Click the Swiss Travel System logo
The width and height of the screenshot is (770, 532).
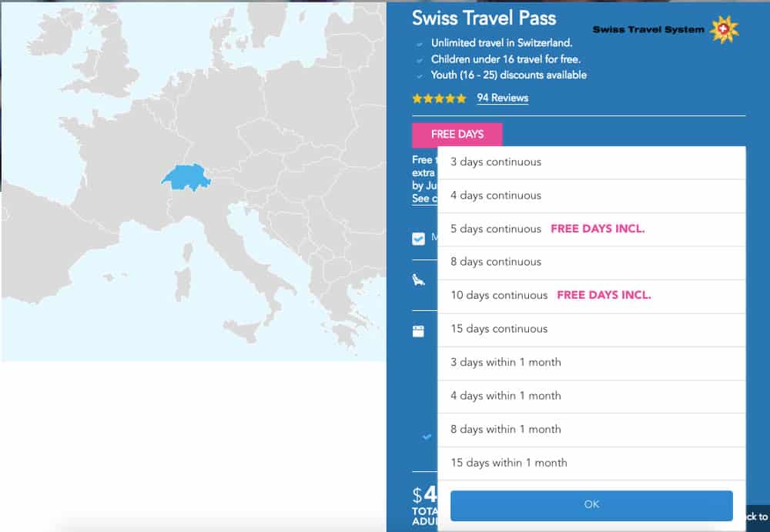tap(665, 29)
